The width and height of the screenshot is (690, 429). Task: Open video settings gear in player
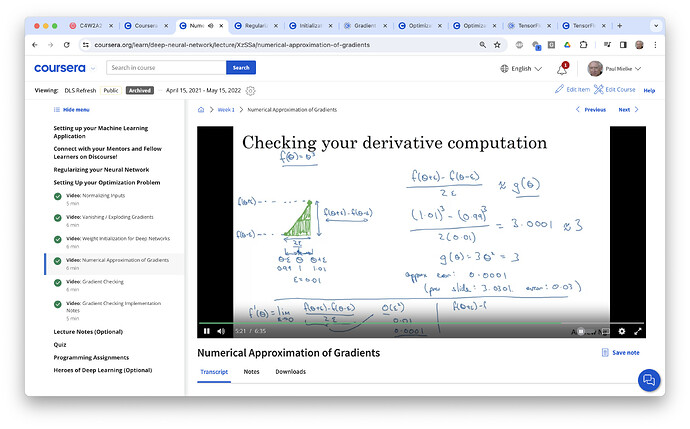coord(622,331)
